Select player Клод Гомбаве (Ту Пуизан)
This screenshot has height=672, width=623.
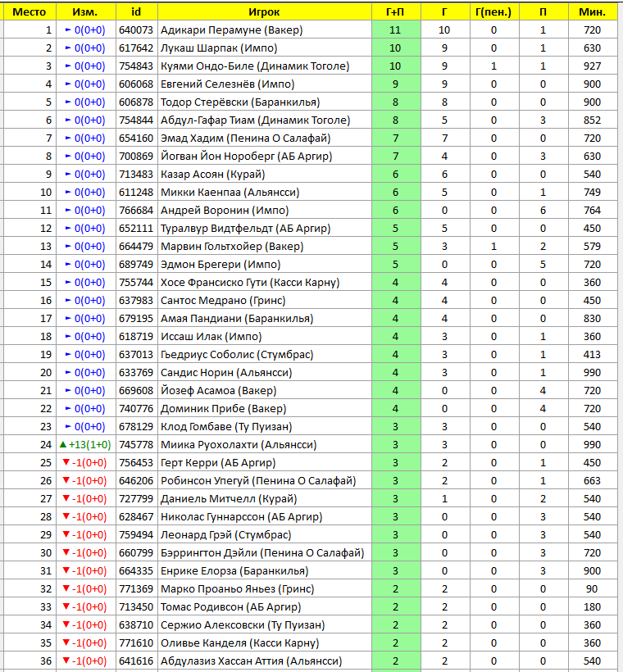[226, 426]
